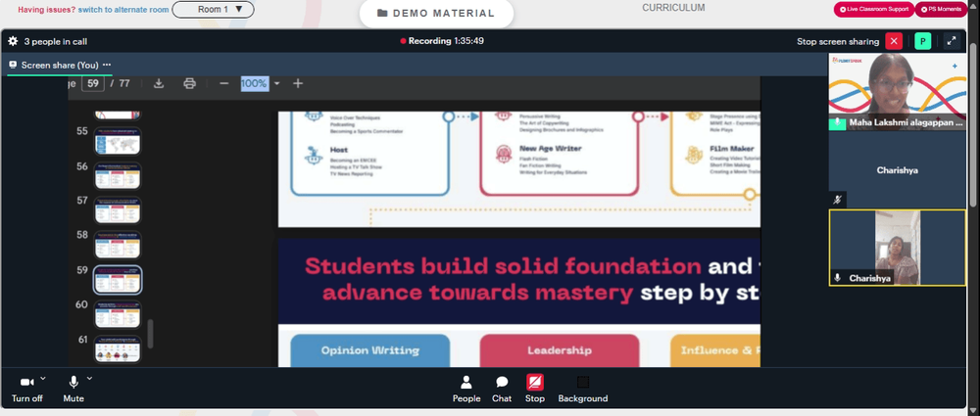Download the PDF document
The height and width of the screenshot is (416, 980).
[x=159, y=83]
